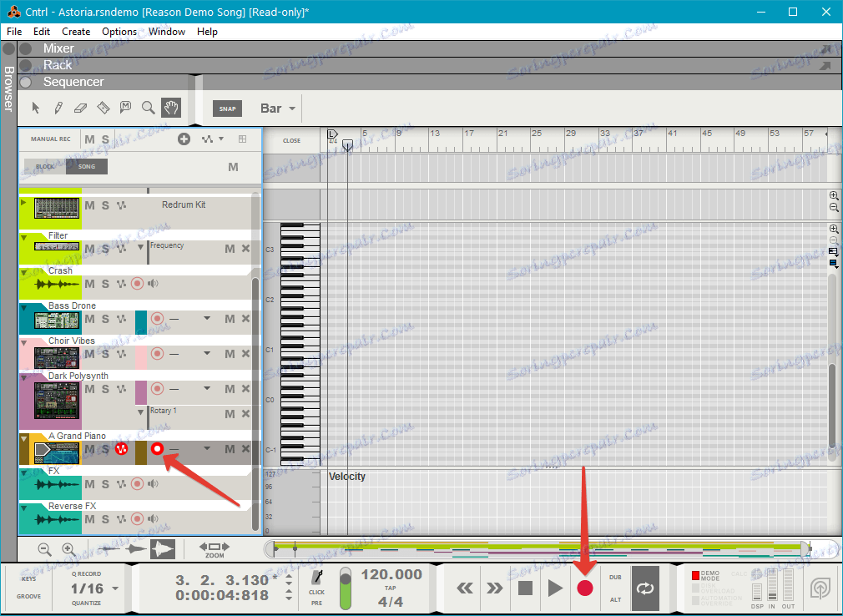843x616 pixels.
Task: Open the Edit menu
Action: coord(42,32)
